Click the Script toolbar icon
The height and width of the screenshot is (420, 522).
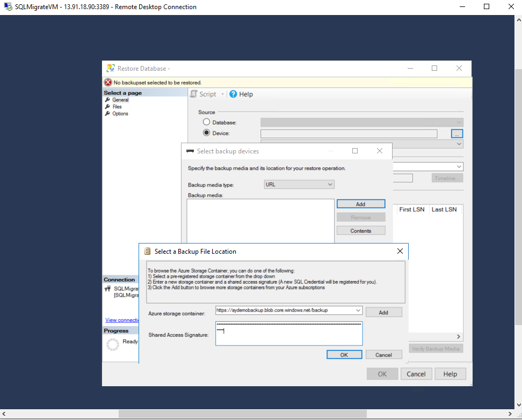click(x=194, y=94)
